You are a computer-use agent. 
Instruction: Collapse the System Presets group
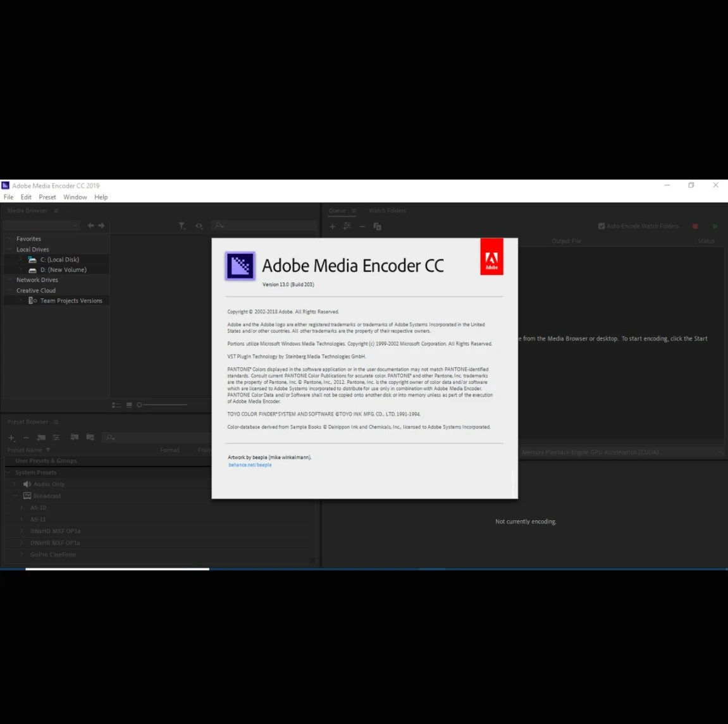click(8, 472)
